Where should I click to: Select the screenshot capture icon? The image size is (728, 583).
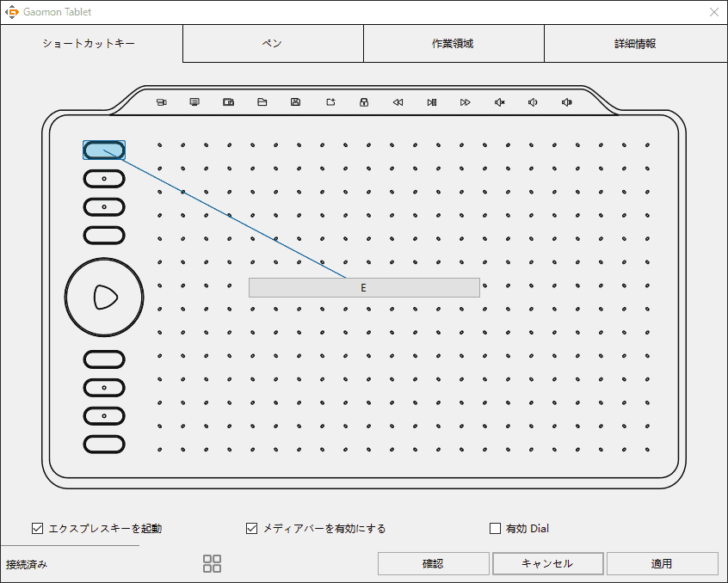[x=228, y=102]
